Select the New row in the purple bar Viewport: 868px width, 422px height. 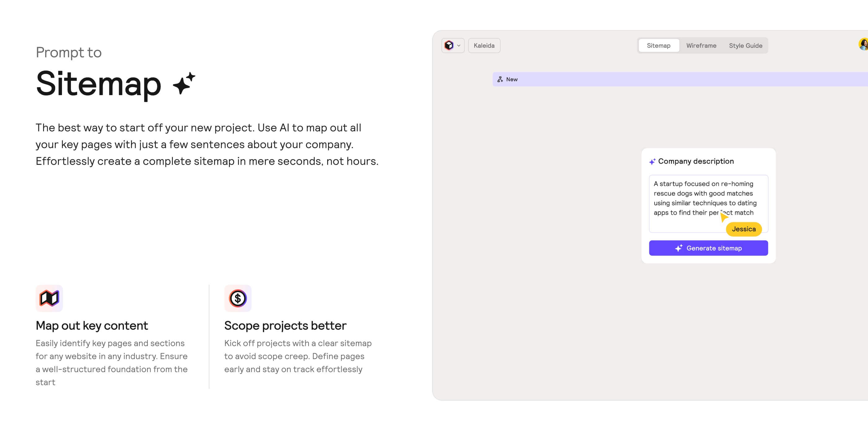click(511, 80)
